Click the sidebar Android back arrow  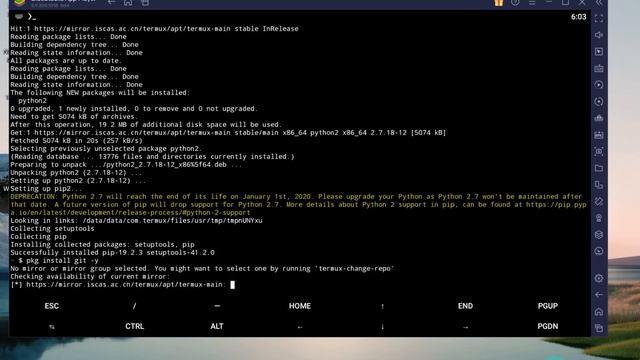coord(599,295)
